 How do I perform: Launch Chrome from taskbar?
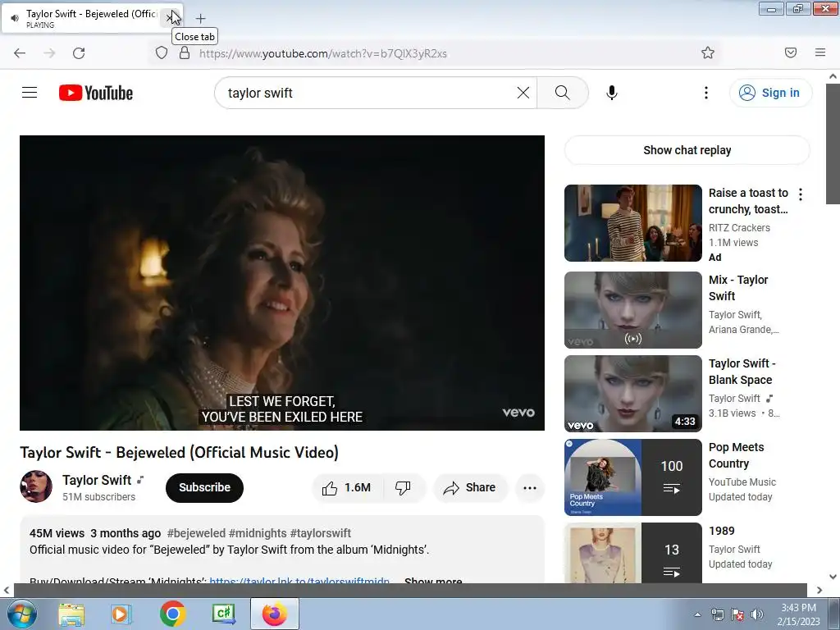pos(172,614)
